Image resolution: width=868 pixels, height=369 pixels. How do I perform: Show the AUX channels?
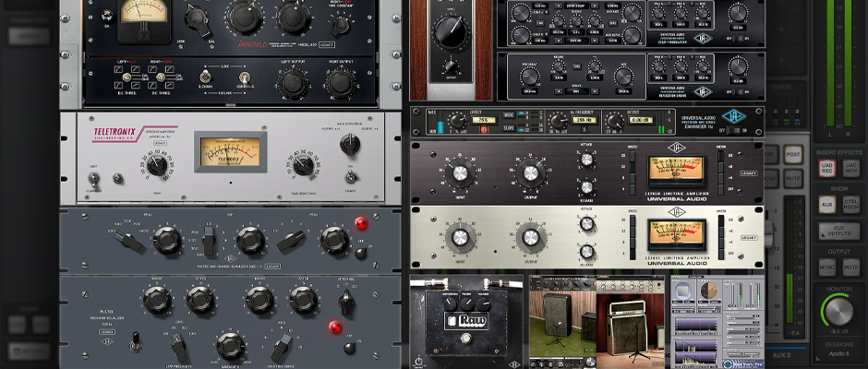coord(827,204)
